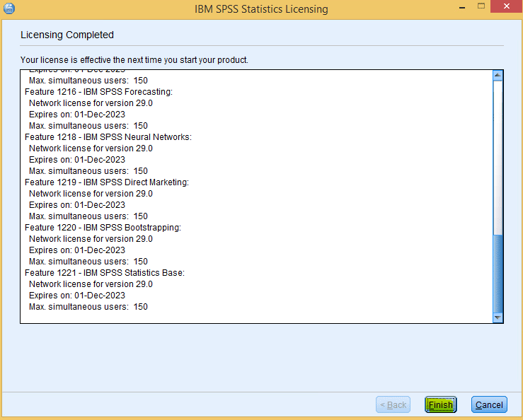Close the Licensing window

tap(506, 6)
